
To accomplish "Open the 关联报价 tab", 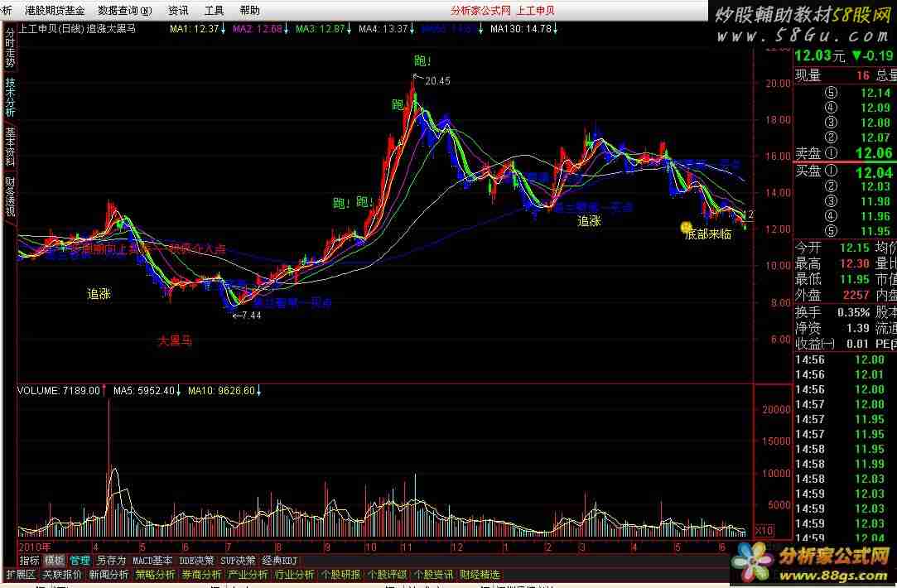I will (62, 574).
